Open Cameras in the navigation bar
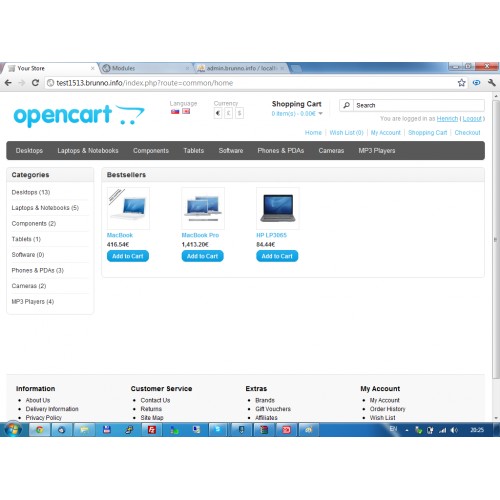Viewport: 500px width, 500px height. pos(331,151)
